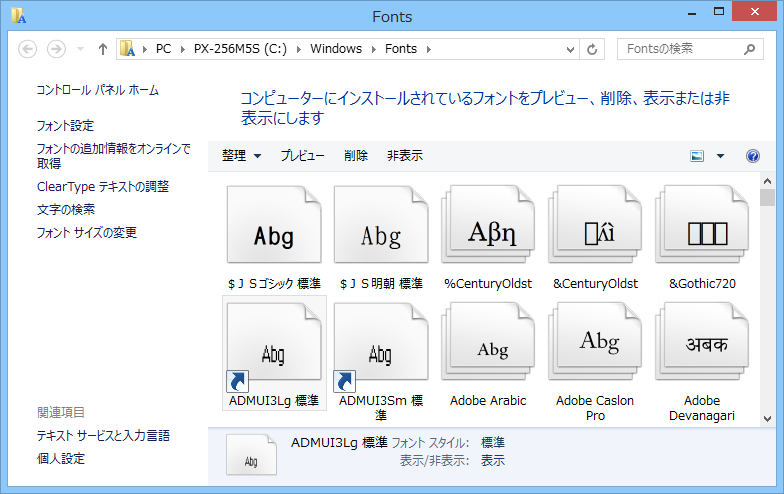The height and width of the screenshot is (494, 784).
Task: Select the $JSゴシック 標準 font icon
Action: 274,224
